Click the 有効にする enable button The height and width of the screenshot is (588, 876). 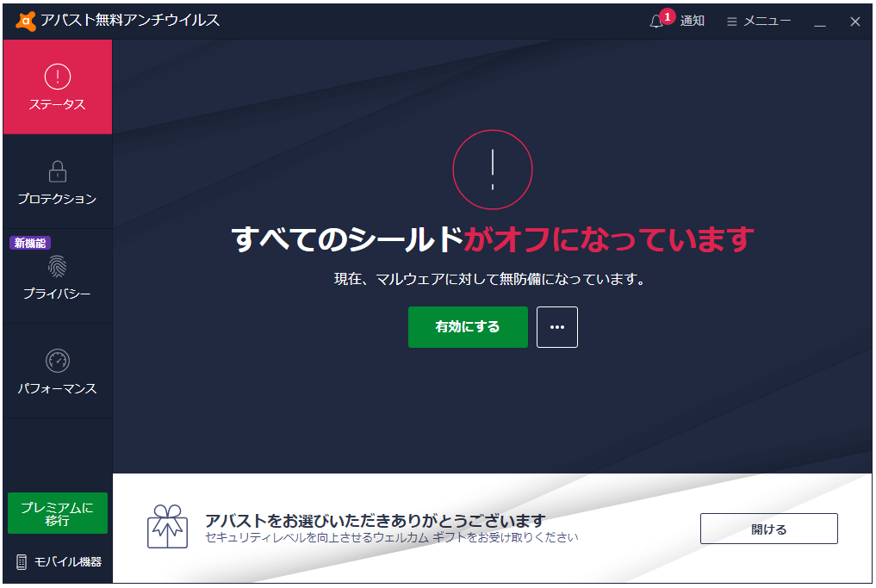[x=468, y=326]
